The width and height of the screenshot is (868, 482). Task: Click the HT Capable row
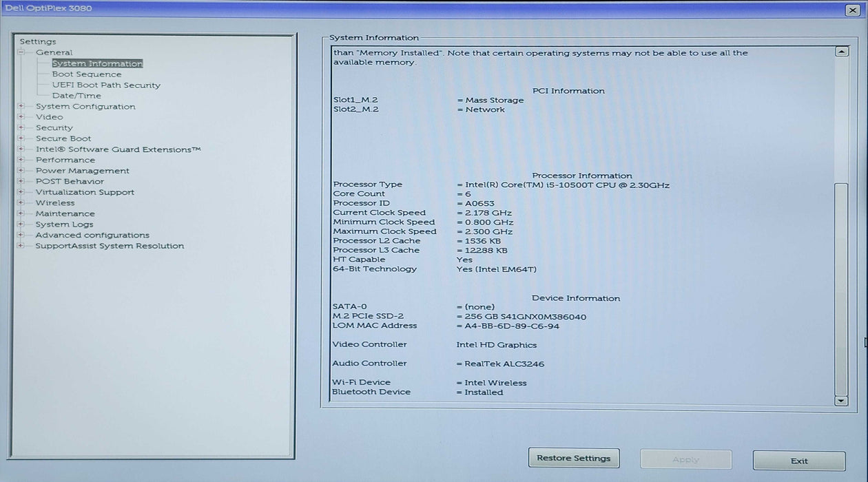coord(403,260)
